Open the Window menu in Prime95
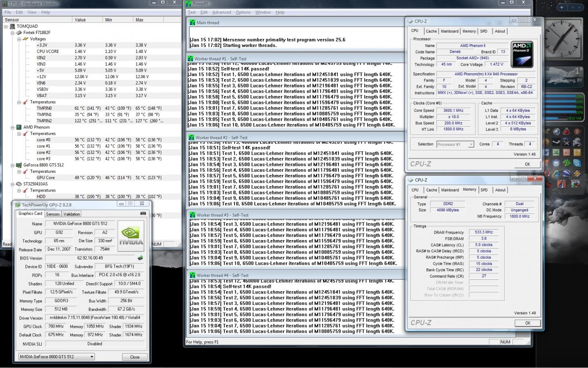 (263, 12)
